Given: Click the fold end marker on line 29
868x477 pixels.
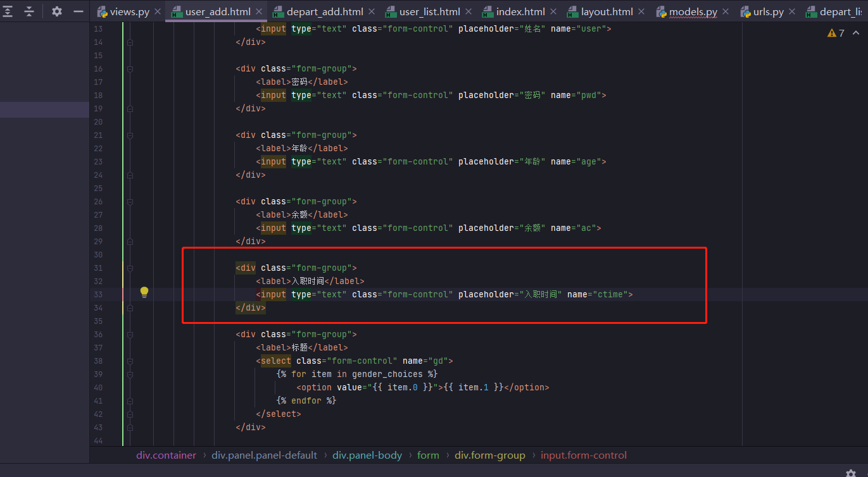Looking at the screenshot, I should click(x=130, y=241).
